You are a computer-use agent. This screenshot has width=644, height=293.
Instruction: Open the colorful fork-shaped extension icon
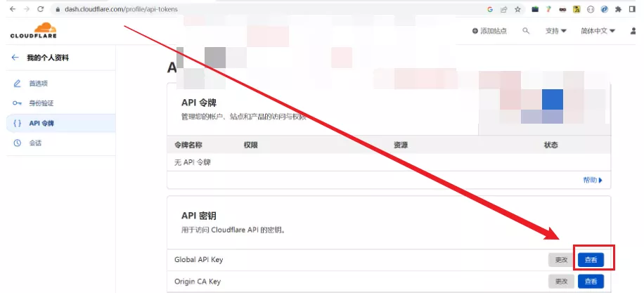pos(548,9)
